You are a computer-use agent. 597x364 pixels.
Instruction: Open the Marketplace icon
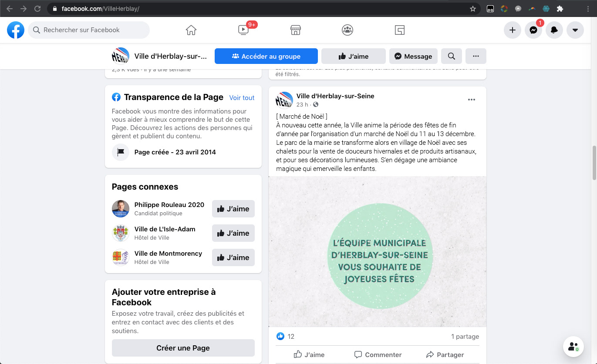(296, 30)
